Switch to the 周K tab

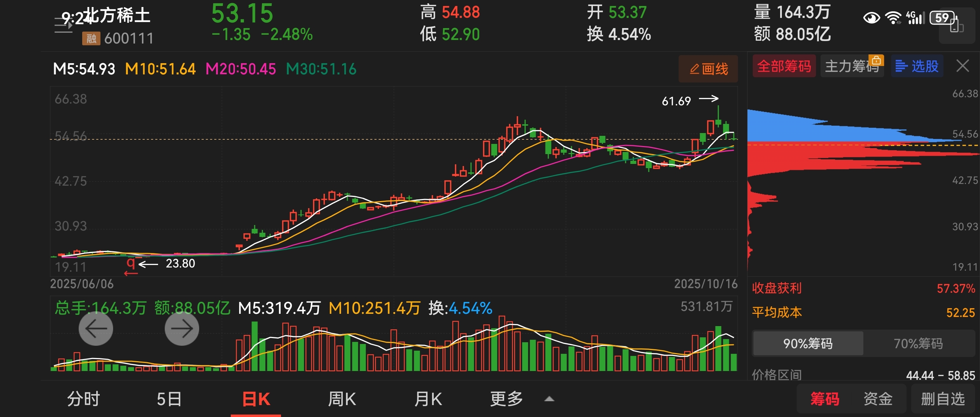coord(342,399)
